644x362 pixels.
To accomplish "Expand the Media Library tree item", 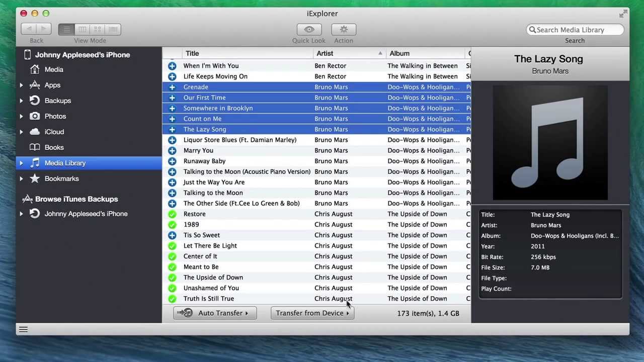I will [x=21, y=163].
